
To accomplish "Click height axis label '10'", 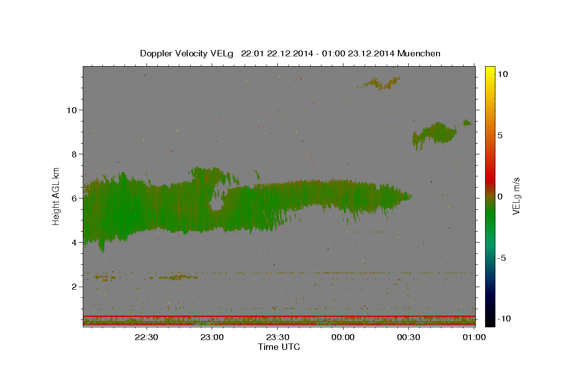I will 72,110.
